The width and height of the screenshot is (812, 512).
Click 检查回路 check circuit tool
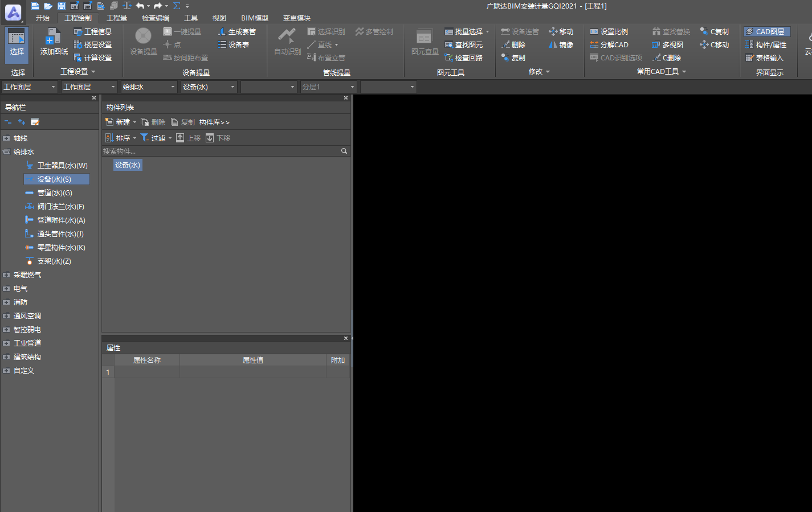464,58
